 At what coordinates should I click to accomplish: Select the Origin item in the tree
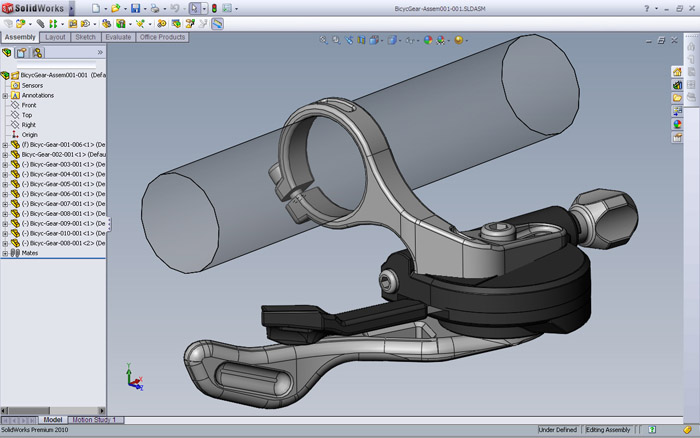coord(29,134)
